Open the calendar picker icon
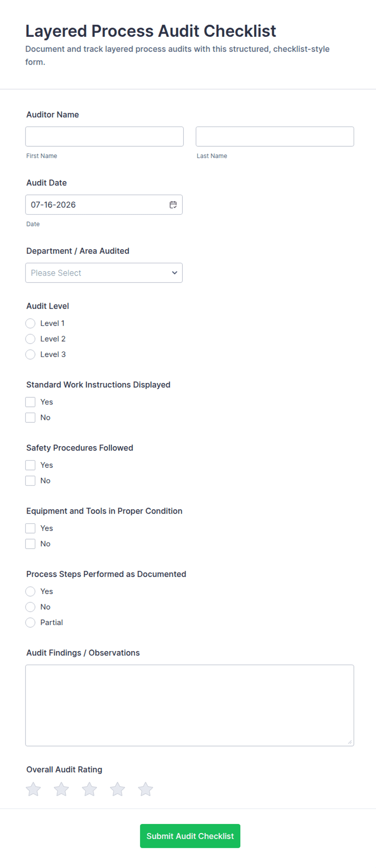 (x=173, y=205)
